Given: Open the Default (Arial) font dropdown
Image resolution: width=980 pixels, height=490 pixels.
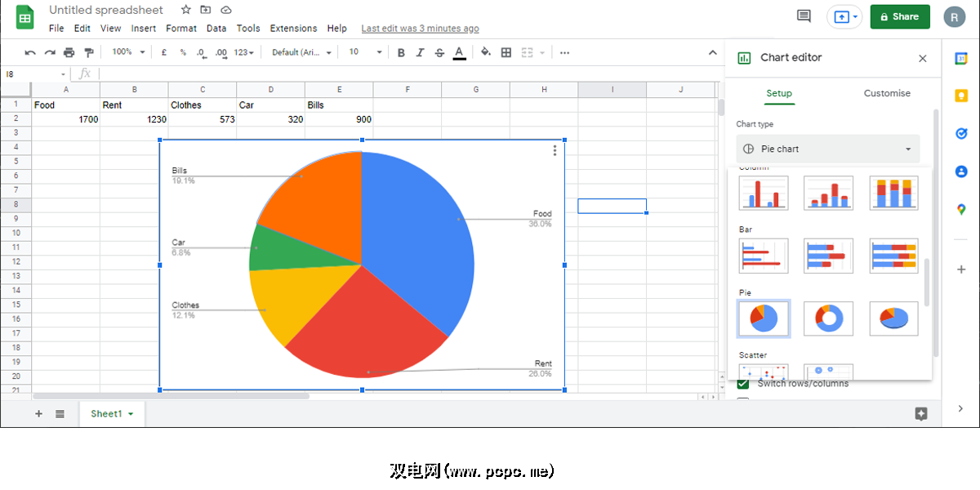Looking at the screenshot, I should (x=302, y=52).
